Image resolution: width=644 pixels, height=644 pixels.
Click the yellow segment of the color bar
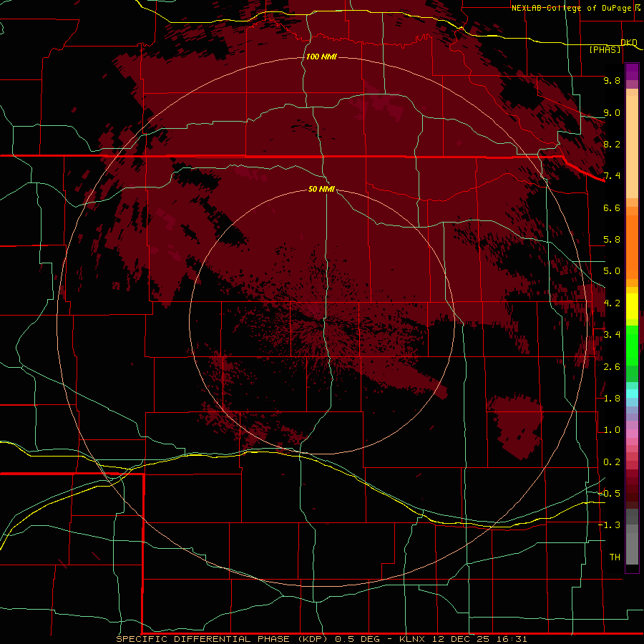pyautogui.click(x=632, y=306)
